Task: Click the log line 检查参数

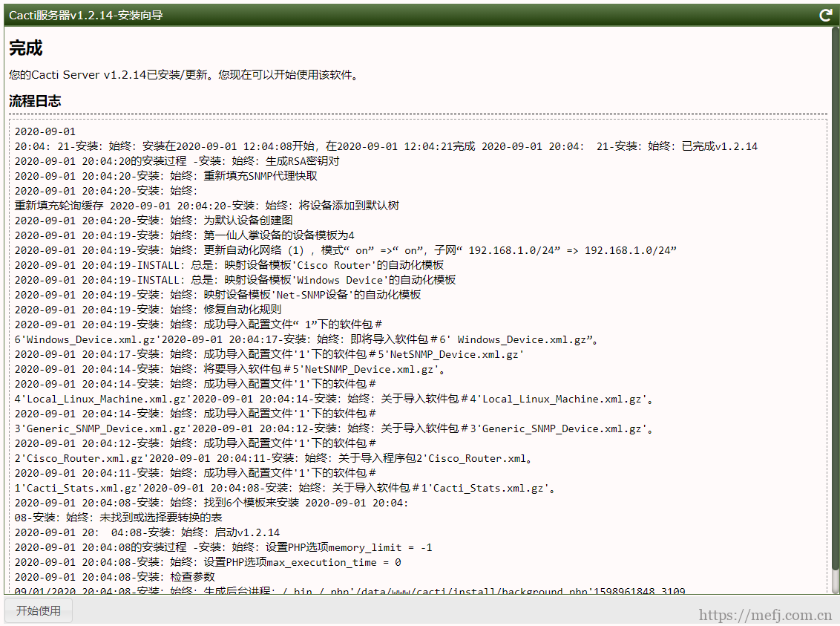Action: click(114, 577)
